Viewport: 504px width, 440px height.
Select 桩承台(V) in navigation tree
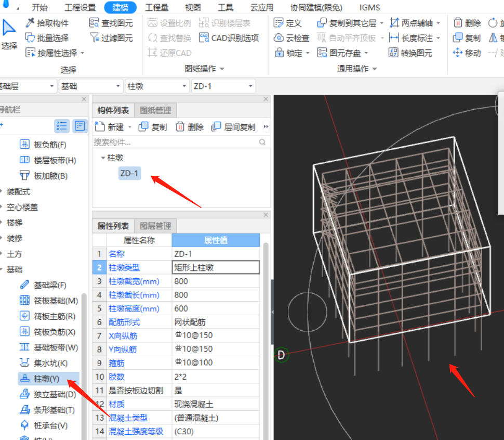tap(44, 425)
